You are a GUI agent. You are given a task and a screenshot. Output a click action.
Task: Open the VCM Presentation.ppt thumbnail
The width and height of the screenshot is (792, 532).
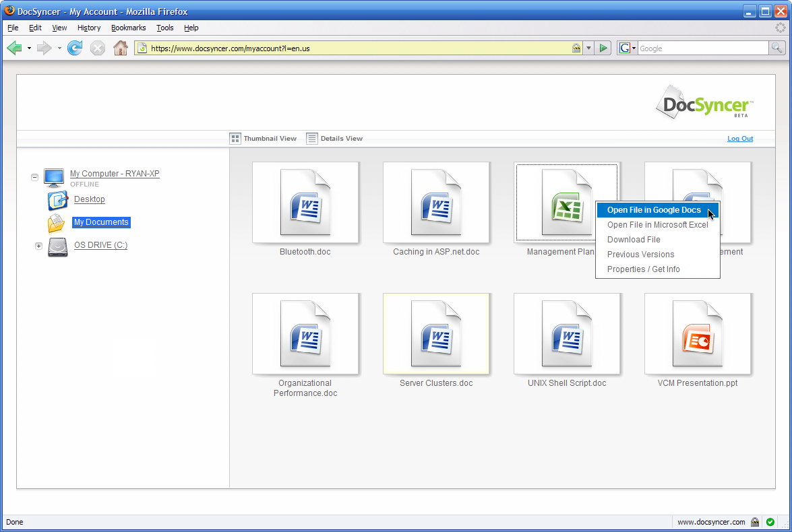point(697,334)
